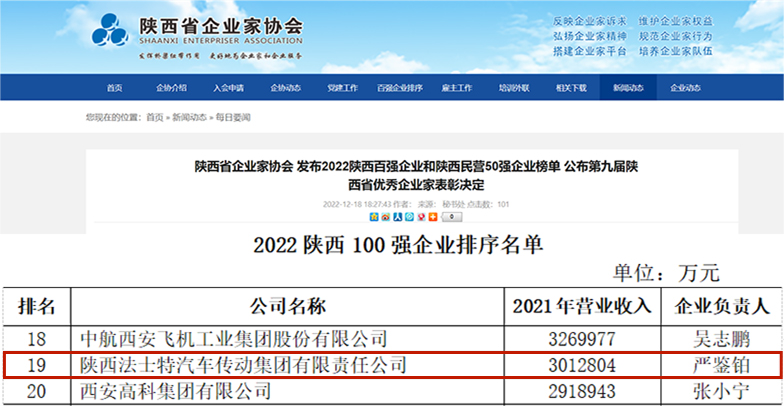Click 新闻动态 in the breadcrumb trail
Viewport: 784px width, 406px height.
(x=189, y=117)
